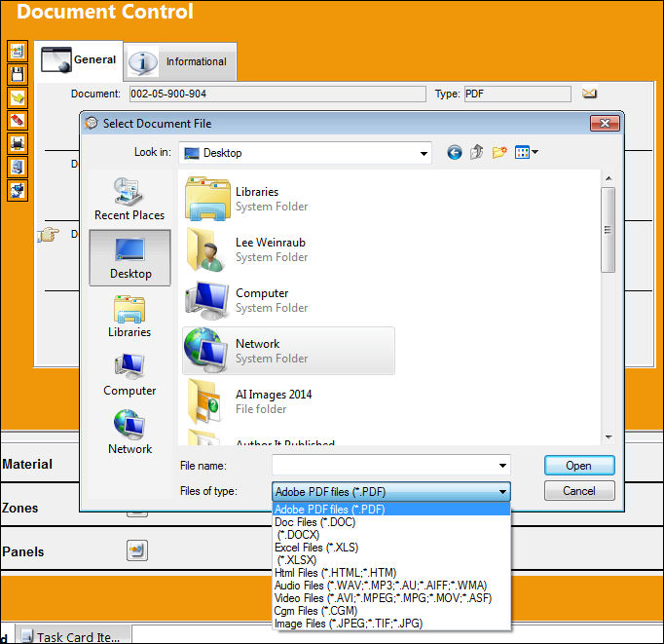Screen dimensions: 664x644
Task: Click the Panels section label
Action: [22, 551]
